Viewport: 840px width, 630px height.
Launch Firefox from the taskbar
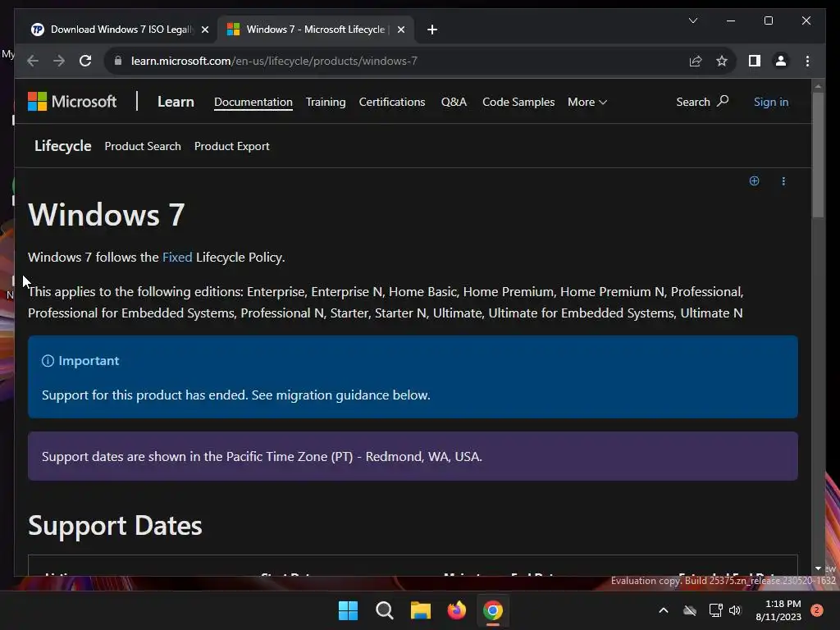click(456, 610)
